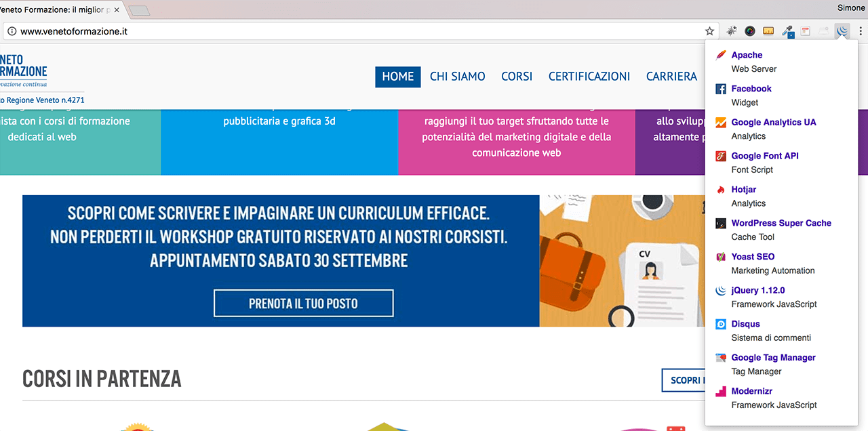Click the curriculum workshop banner image
Screen dimensions: 868x431
[363, 261]
